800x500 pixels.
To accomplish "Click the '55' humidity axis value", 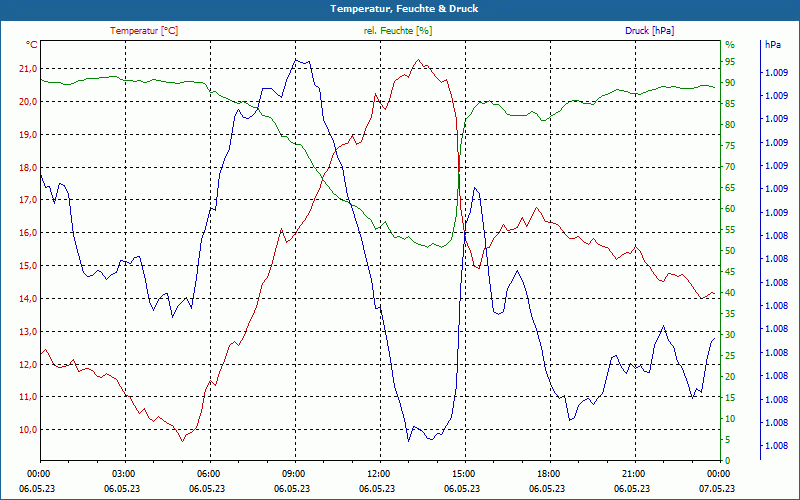I will click(730, 230).
